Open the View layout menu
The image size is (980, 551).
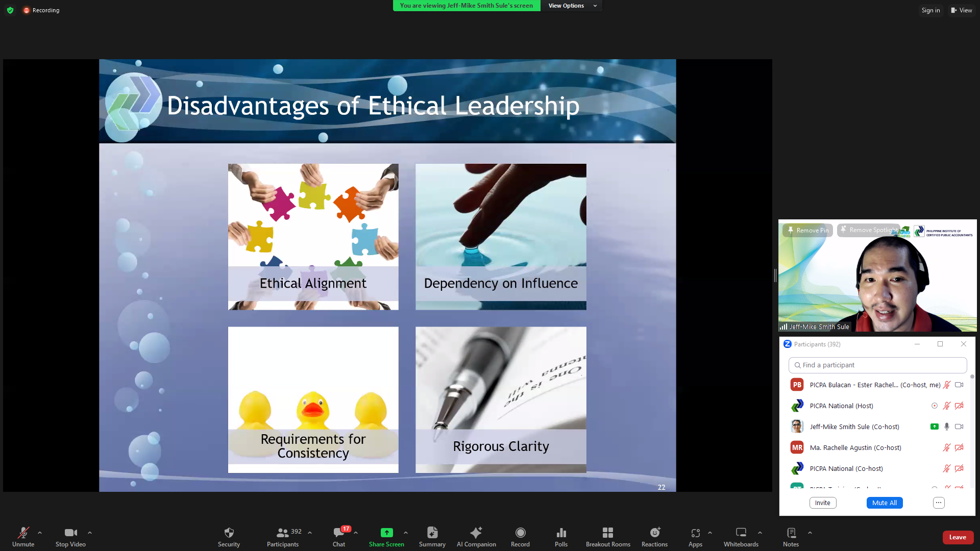click(962, 10)
